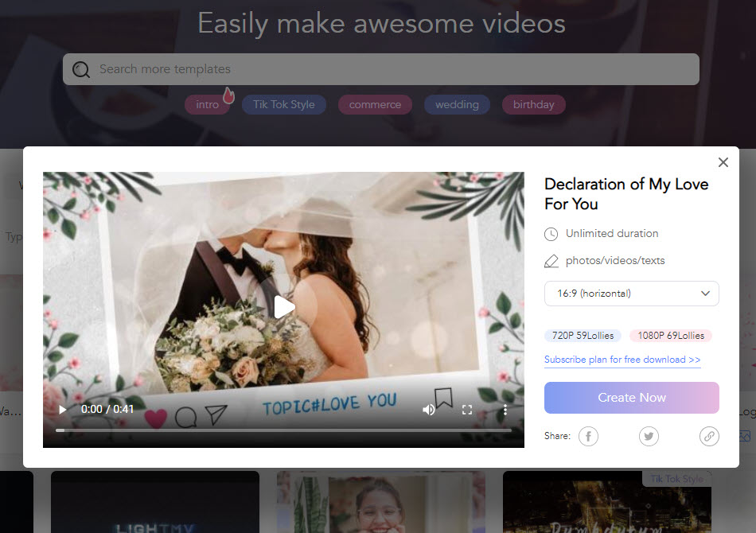Open the three-dot menu in the video player
The height and width of the screenshot is (533, 756).
[x=505, y=409]
